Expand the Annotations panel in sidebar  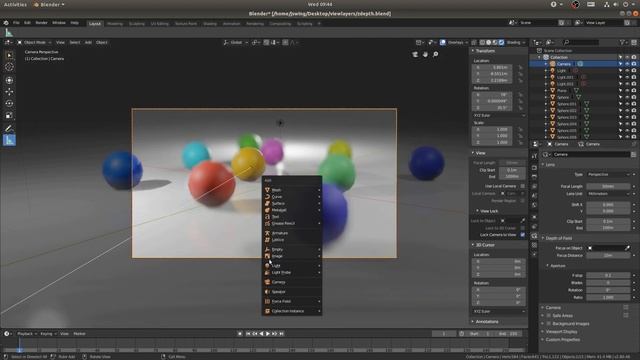(487, 322)
